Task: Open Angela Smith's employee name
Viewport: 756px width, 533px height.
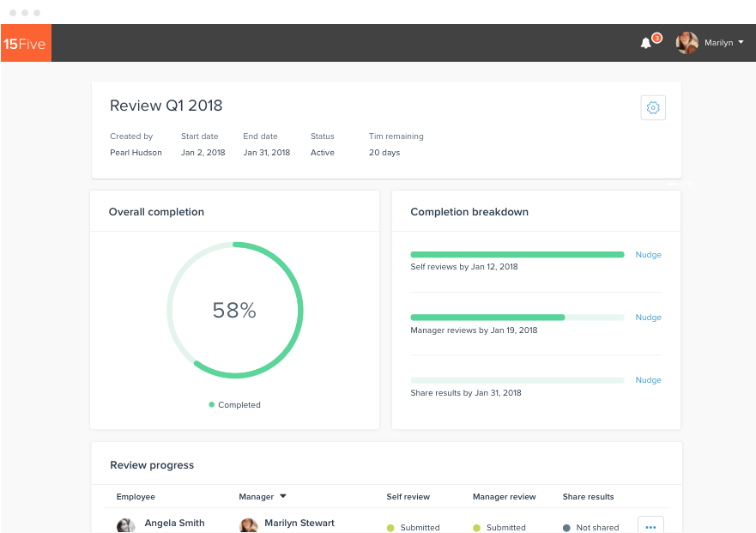Action: pyautogui.click(x=174, y=523)
